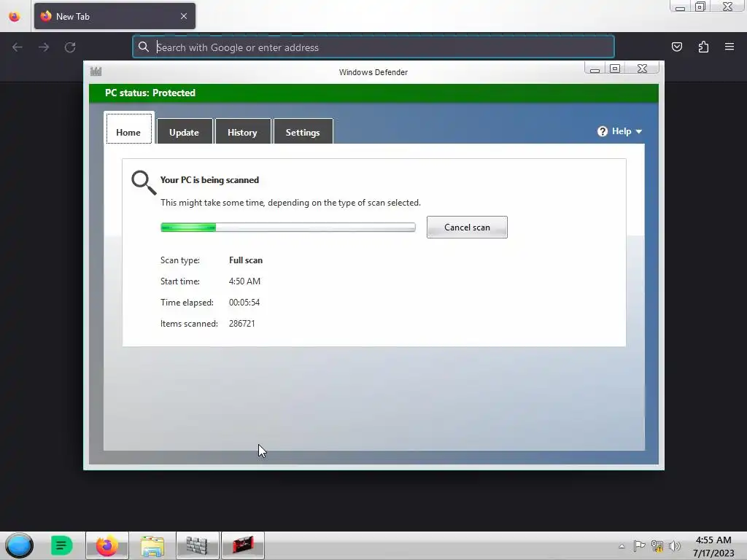Click the magnifying glass scan icon

[x=144, y=183]
